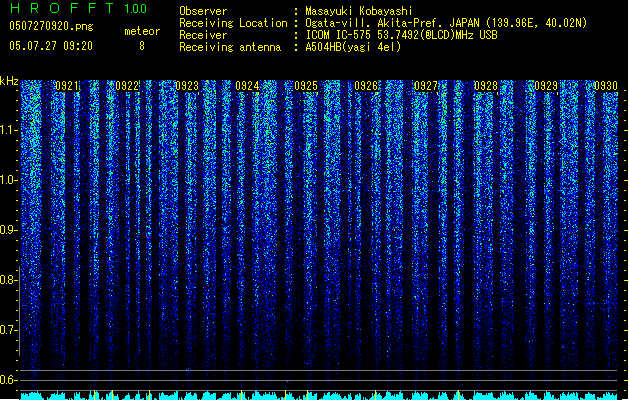Click the 0929 time marker
Viewport: 629px width, 400px height.
click(x=546, y=86)
